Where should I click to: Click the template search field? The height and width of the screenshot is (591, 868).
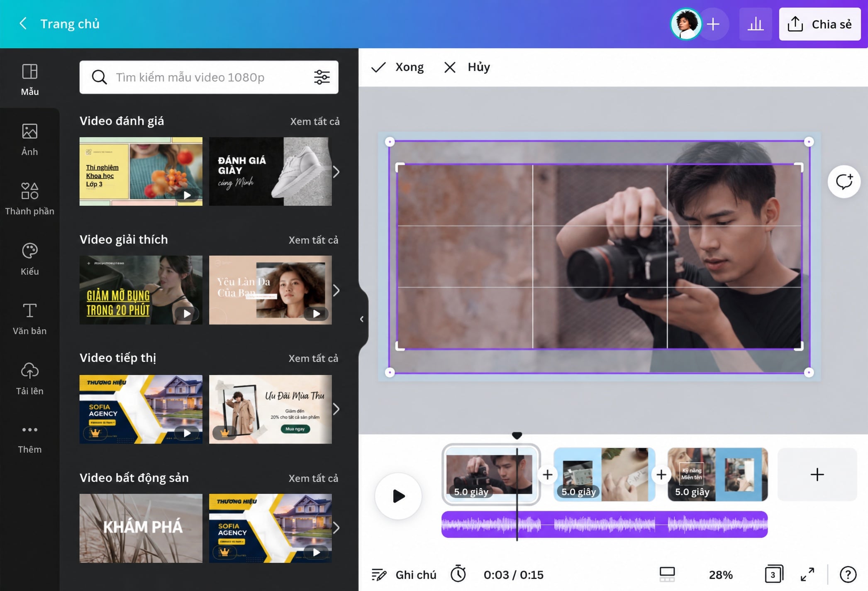click(209, 77)
